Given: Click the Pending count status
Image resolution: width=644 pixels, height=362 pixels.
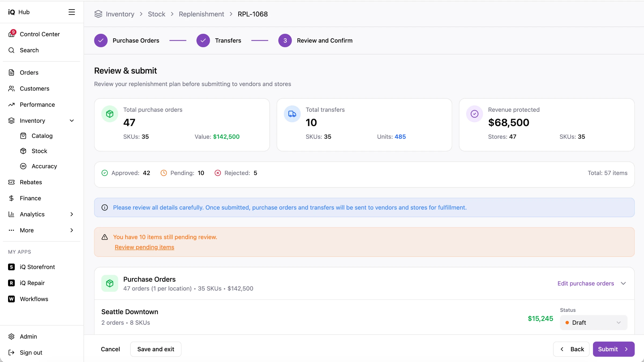Looking at the screenshot, I should coord(182,173).
